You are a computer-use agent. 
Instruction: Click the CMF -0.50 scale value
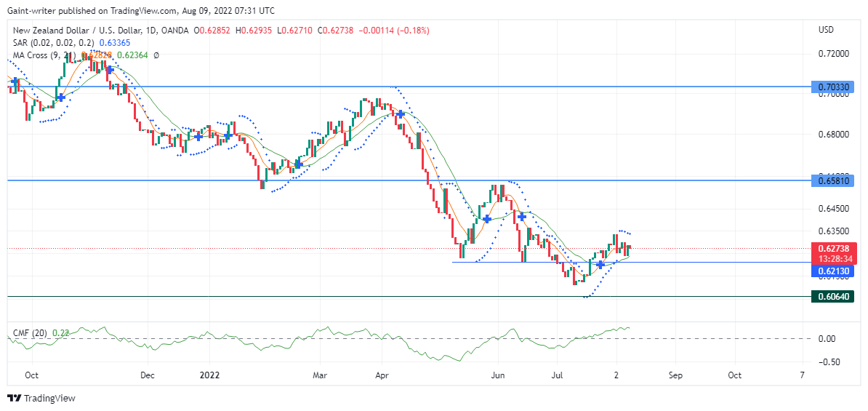point(829,362)
